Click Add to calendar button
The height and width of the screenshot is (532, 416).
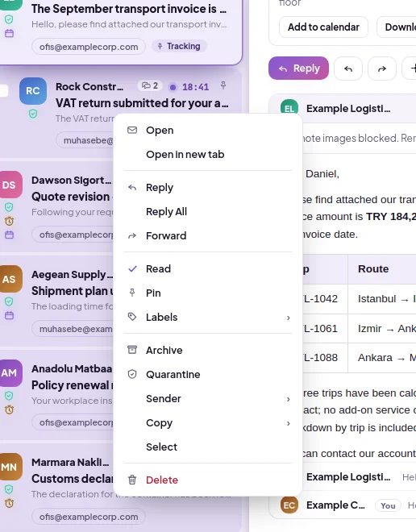323,27
